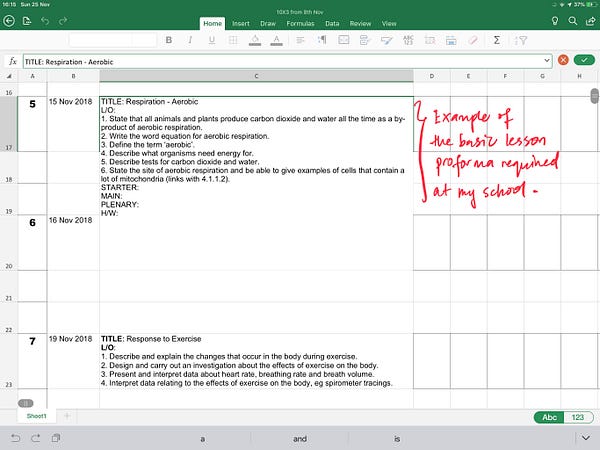Tap the fx function button
The width and height of the screenshot is (600, 450).
[13, 61]
